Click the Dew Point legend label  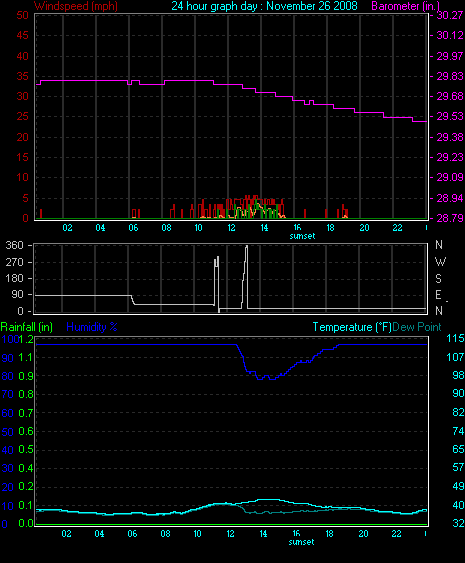417,327
